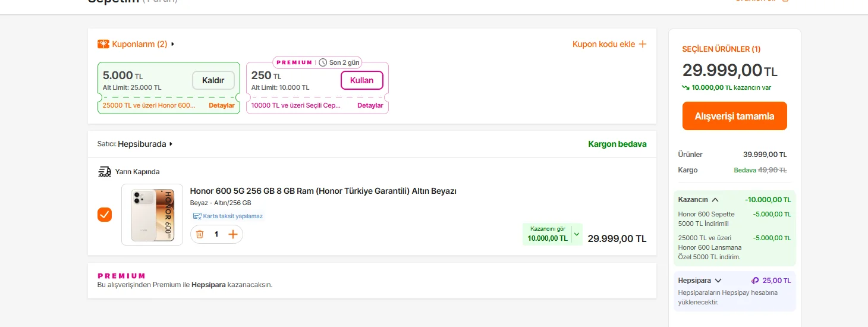The width and height of the screenshot is (868, 327).
Task: Uncheck the Honor 600 product checkbox
Action: 105,215
